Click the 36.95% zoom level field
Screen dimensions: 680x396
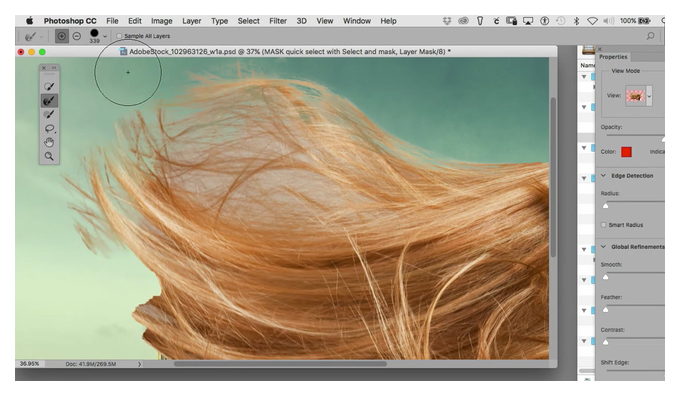coord(29,364)
